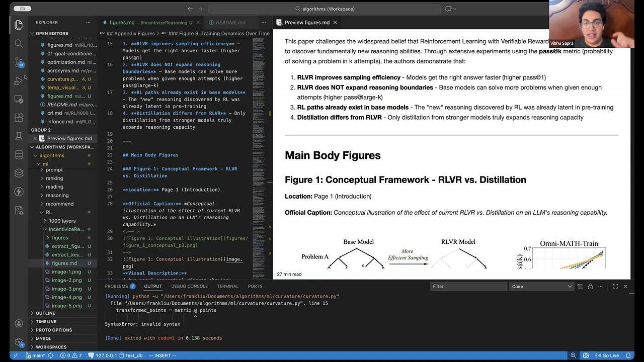Open remote window indicator in status bar
Screen dimensions: 644x362
pos(16,355)
